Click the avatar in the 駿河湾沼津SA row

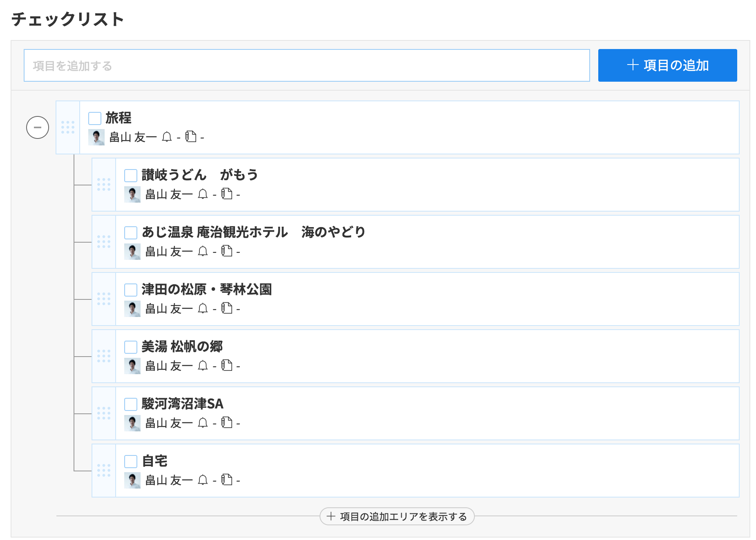132,423
